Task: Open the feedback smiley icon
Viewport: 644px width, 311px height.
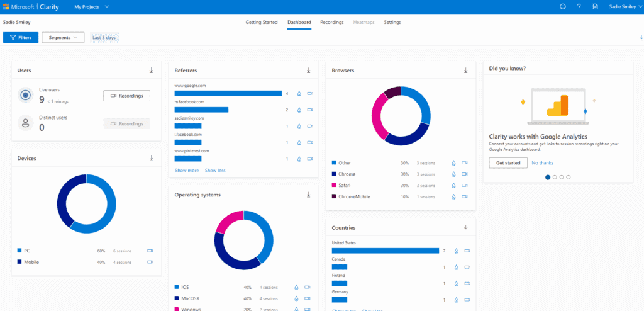Action: [563, 6]
